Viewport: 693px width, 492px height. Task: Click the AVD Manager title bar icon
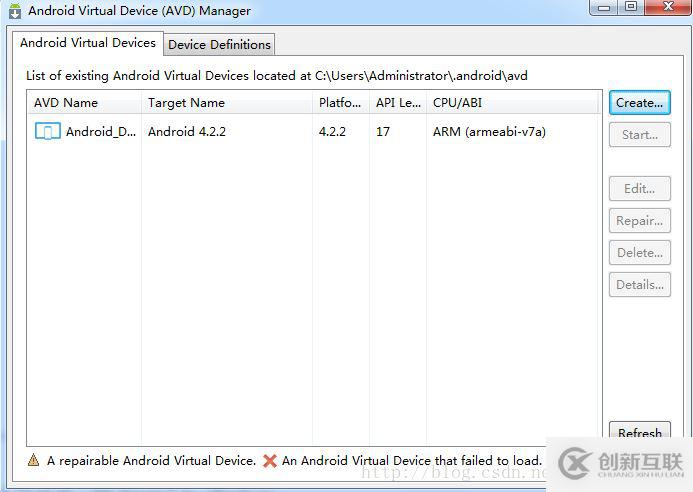tap(15, 11)
